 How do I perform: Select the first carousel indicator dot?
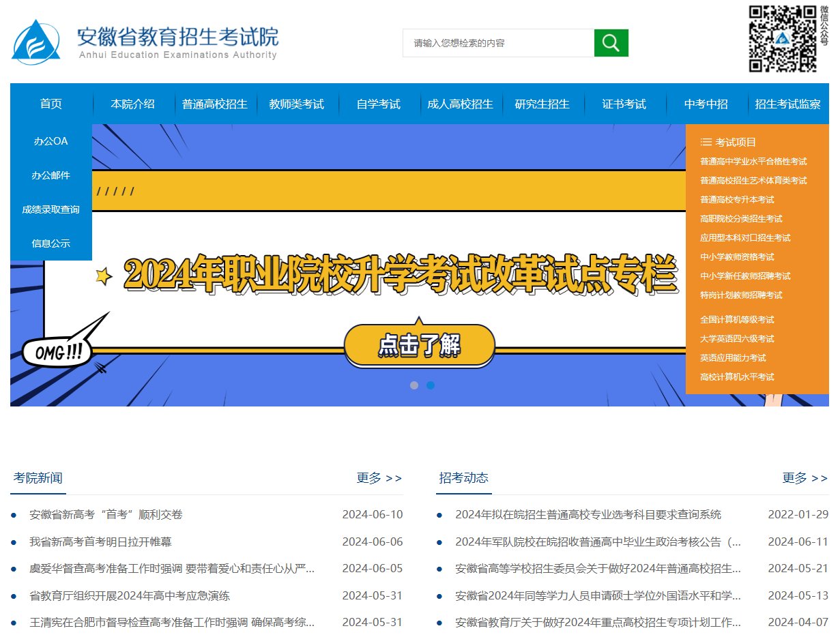(x=414, y=385)
